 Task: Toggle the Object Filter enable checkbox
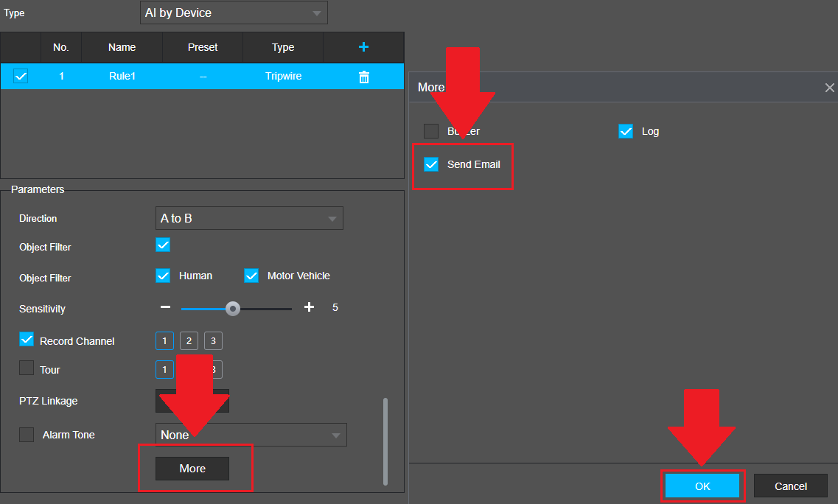163,245
